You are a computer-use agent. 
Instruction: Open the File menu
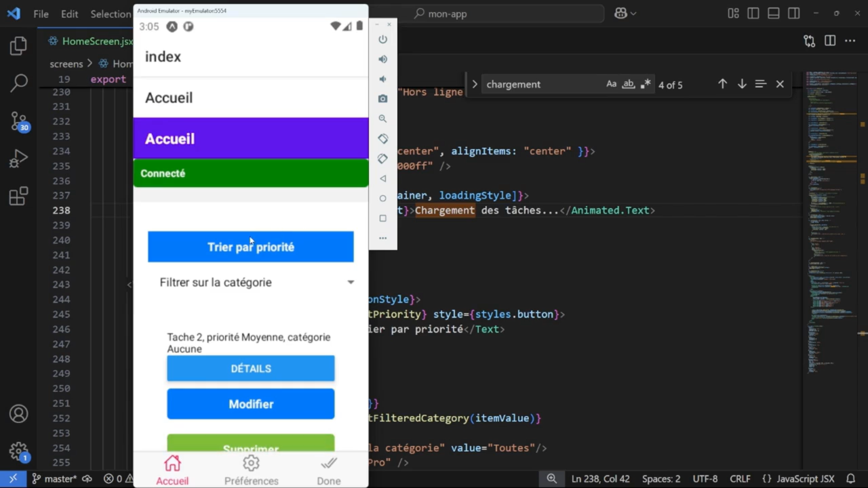point(41,14)
